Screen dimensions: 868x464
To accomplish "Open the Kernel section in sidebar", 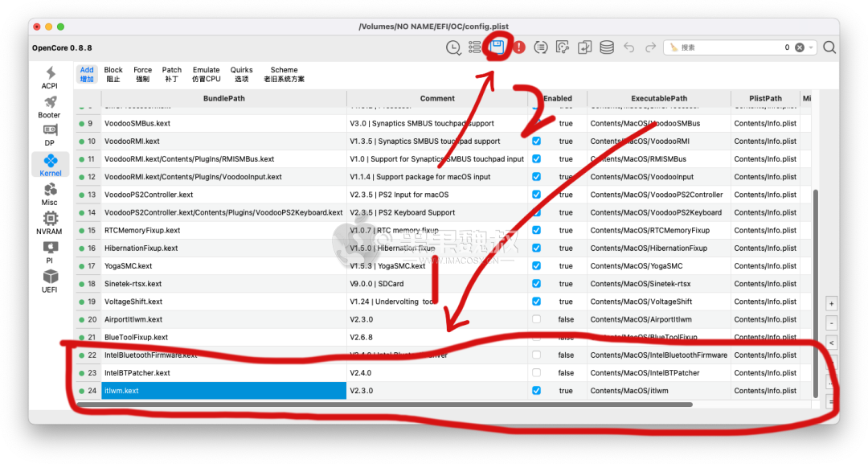I will (50, 166).
